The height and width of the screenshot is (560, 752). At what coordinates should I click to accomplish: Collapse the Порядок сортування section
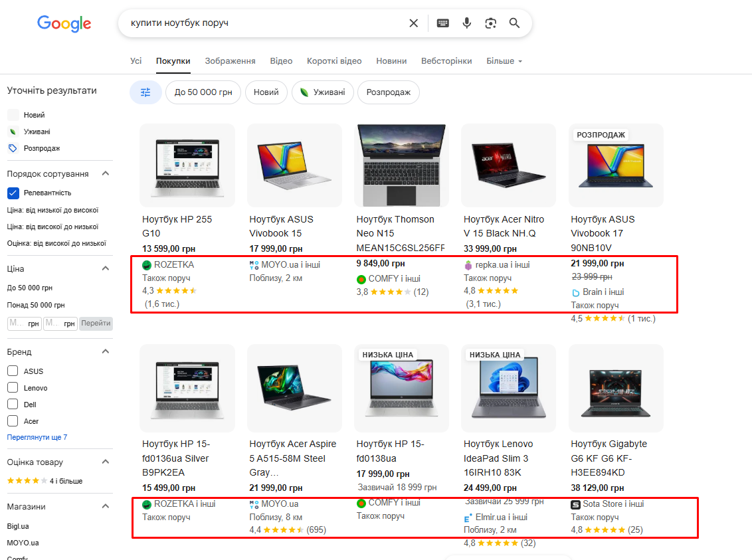tap(106, 173)
